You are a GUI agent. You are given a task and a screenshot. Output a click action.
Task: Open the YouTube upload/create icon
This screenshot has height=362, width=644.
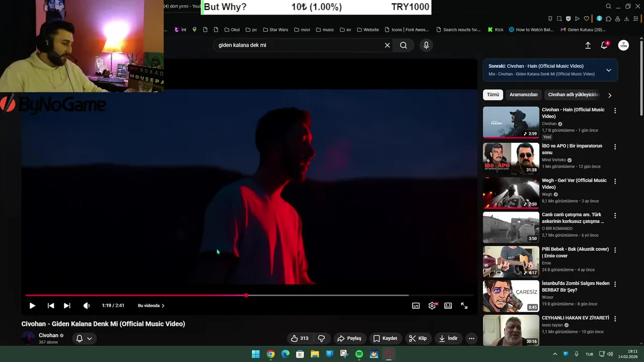588,45
